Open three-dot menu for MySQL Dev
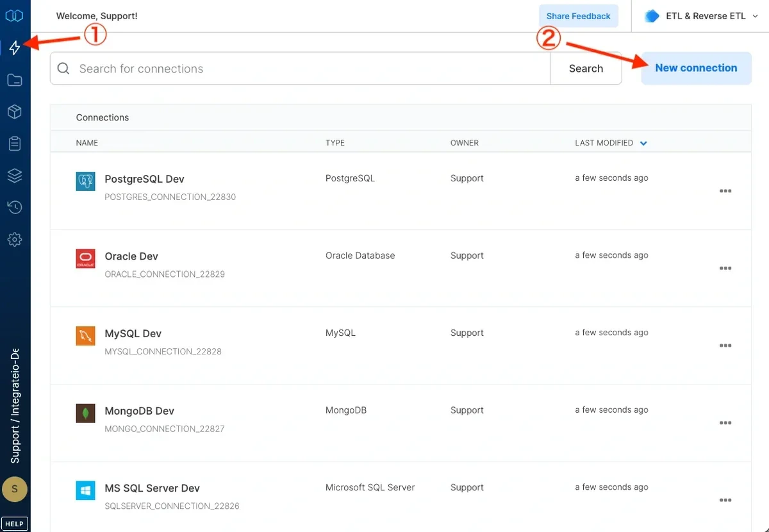This screenshot has height=532, width=769. tap(725, 345)
